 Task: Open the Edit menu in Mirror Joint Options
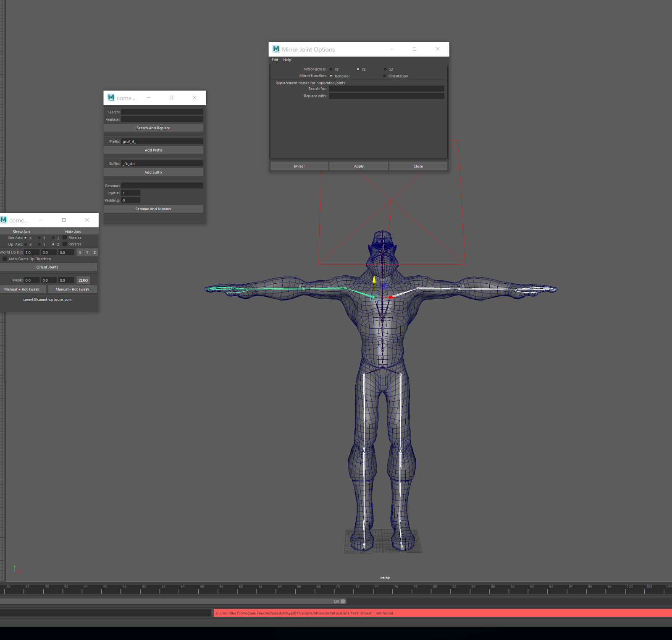[275, 60]
